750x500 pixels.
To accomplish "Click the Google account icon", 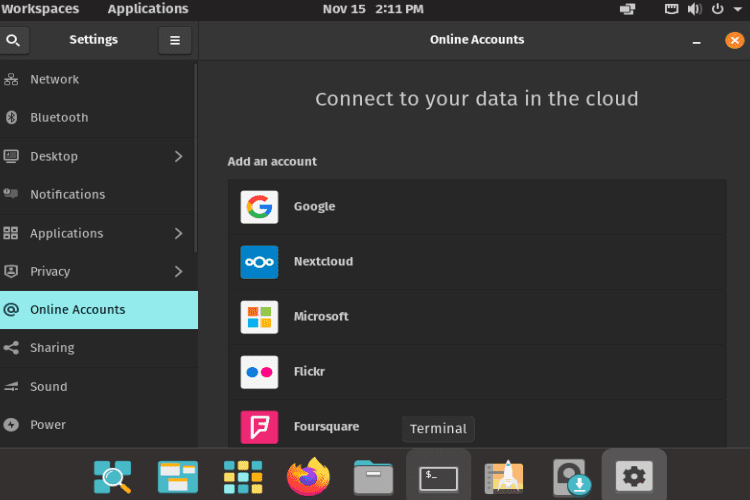I will 259,207.
